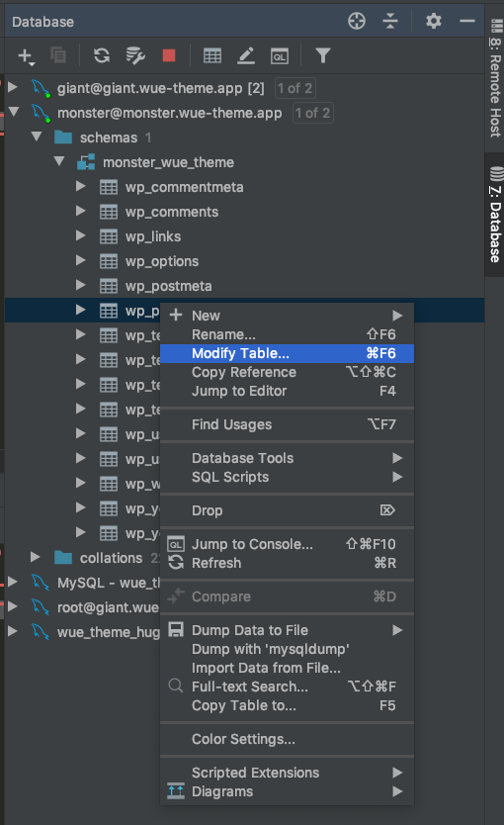Select Copy Table to...

coord(287,705)
